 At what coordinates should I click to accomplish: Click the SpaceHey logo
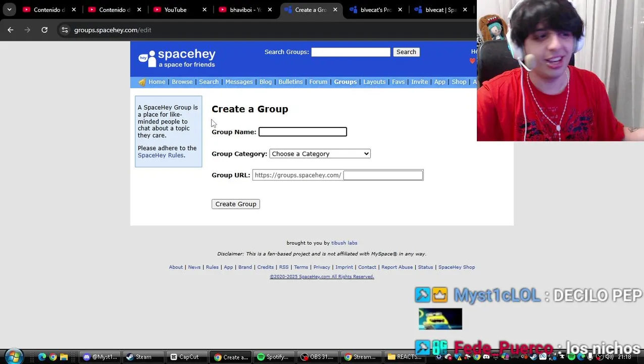(177, 58)
